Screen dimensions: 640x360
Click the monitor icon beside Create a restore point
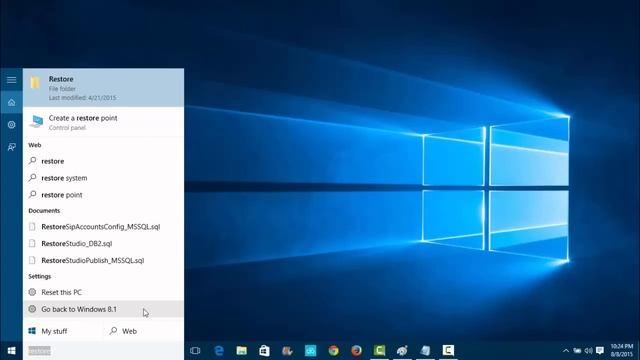tap(36, 121)
